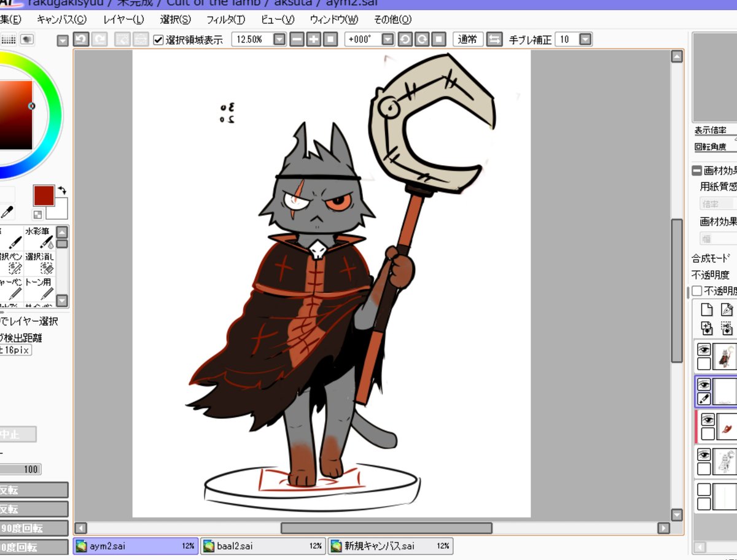Rotate canvas clockwise button
Image resolution: width=737 pixels, height=560 pixels.
coord(422,39)
